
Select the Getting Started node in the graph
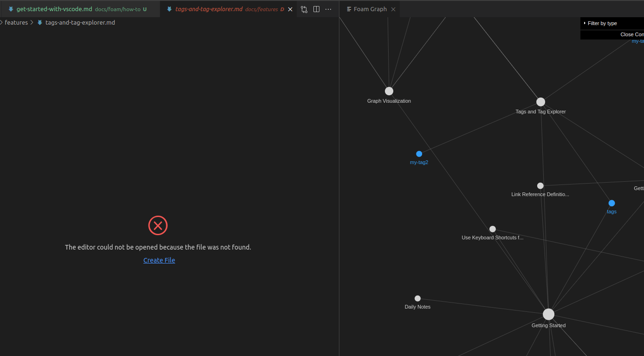coord(548,314)
